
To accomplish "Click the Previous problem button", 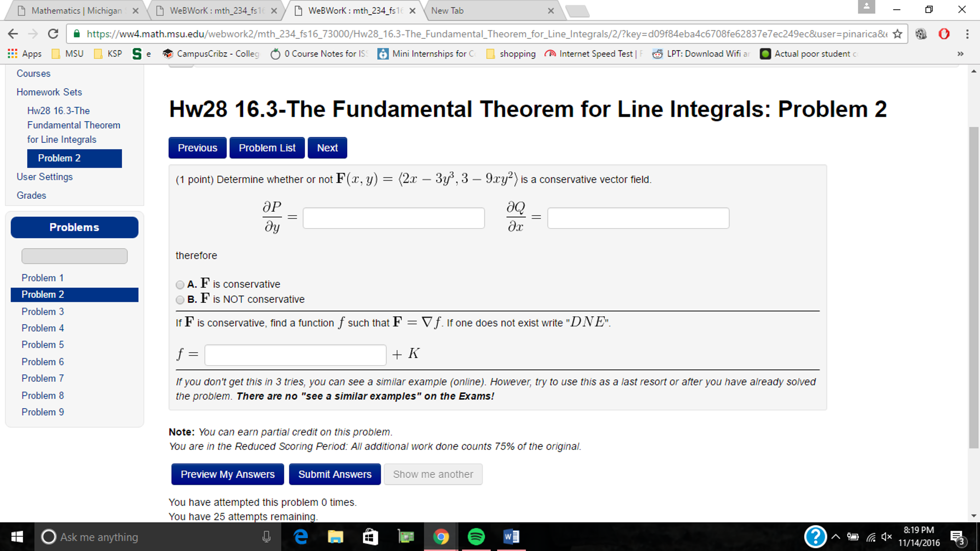I will [x=198, y=148].
